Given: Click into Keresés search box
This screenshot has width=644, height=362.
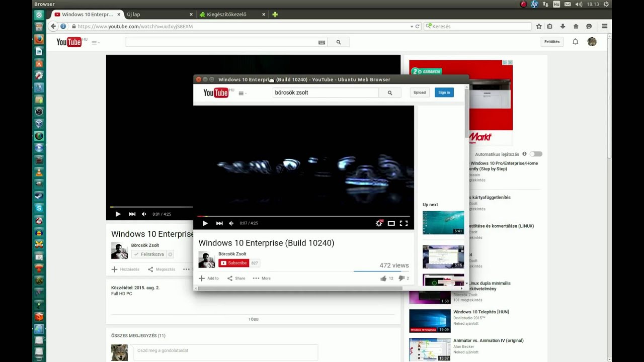Looking at the screenshot, I should pyautogui.click(x=477, y=26).
